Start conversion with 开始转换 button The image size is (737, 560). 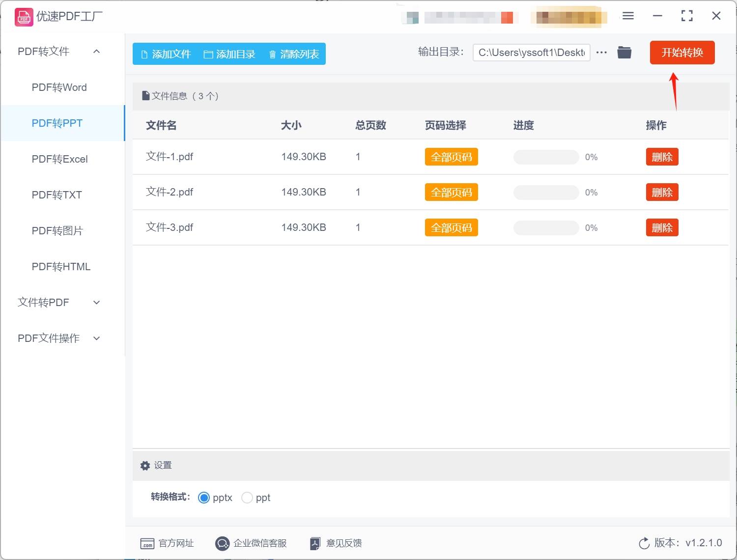[682, 53]
